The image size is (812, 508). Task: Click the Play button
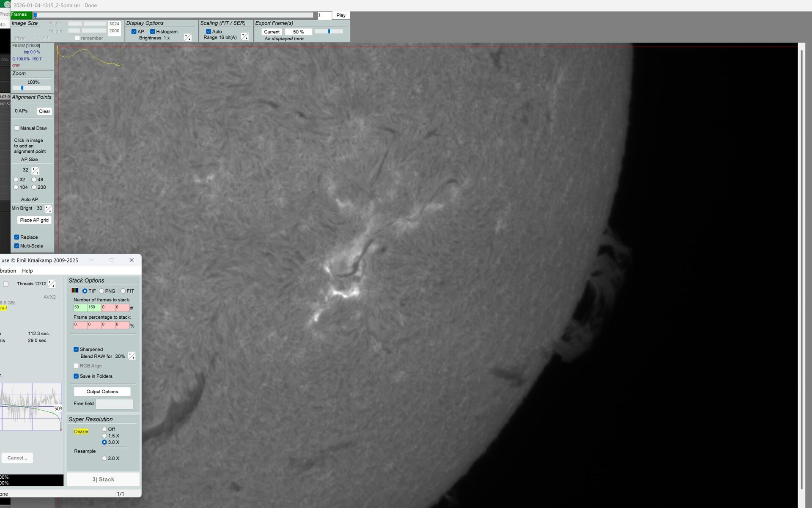pos(341,15)
